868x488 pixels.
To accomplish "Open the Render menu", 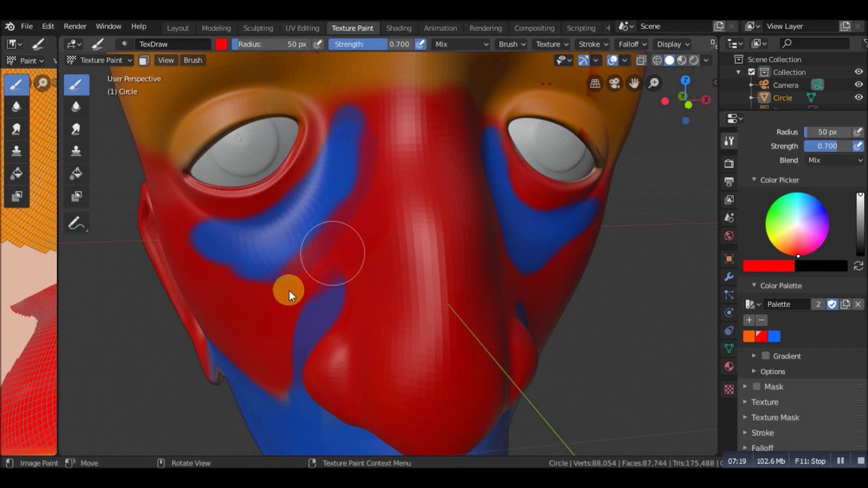I will pyautogui.click(x=75, y=26).
